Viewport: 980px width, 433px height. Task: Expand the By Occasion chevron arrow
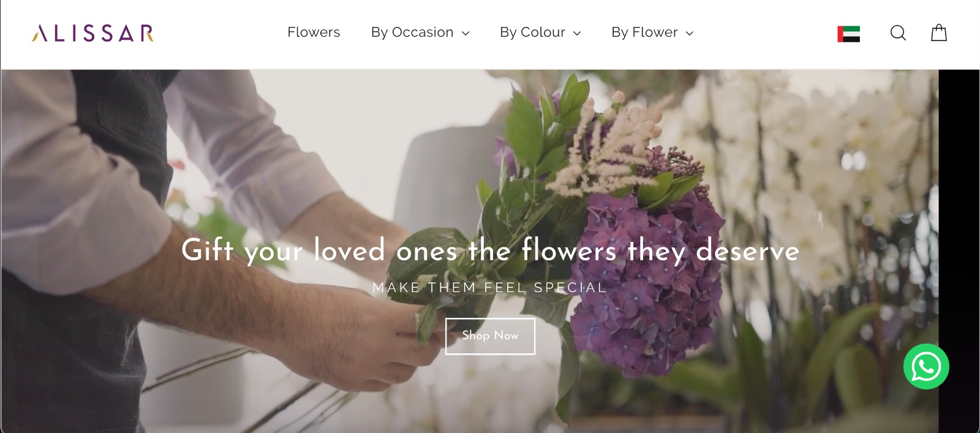[x=466, y=33]
